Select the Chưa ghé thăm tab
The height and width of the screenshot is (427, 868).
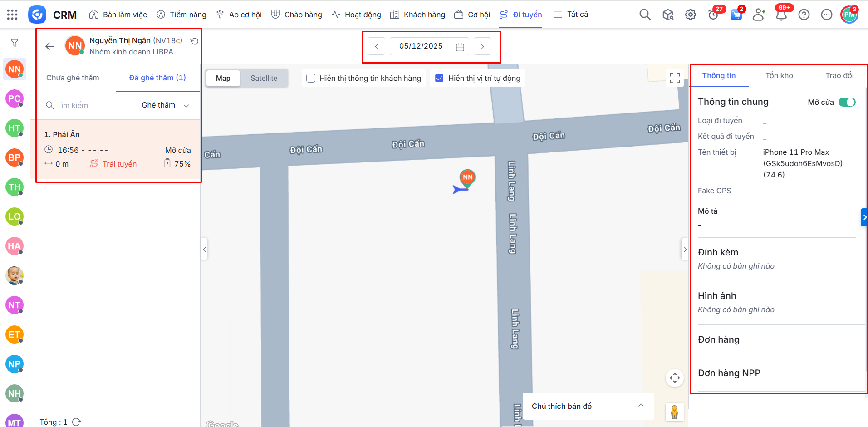[x=73, y=78]
